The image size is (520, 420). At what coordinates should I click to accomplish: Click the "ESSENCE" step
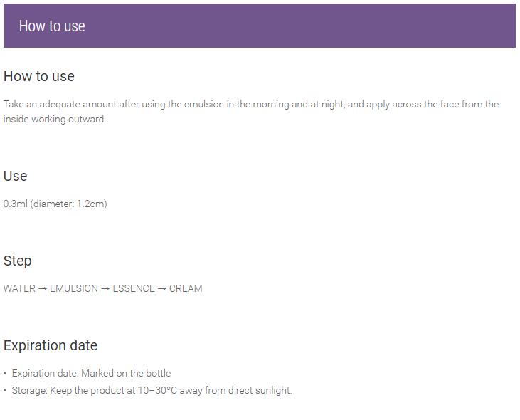(x=134, y=288)
